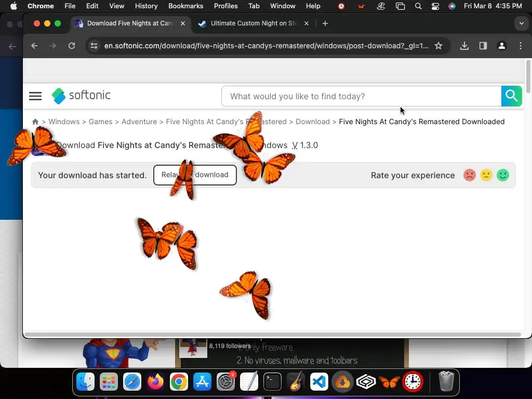Open the Profiles menu
Viewport: 532px width, 399px height.
[x=225, y=6]
